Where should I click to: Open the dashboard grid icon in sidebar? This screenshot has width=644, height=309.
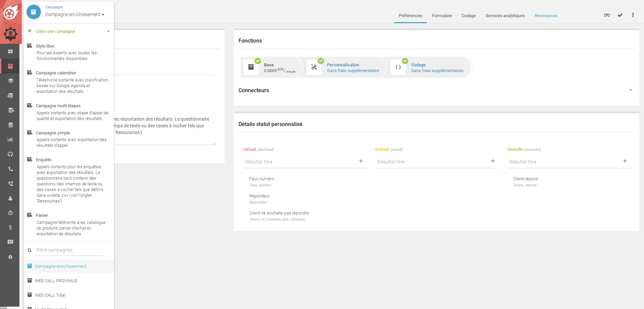pos(10,51)
